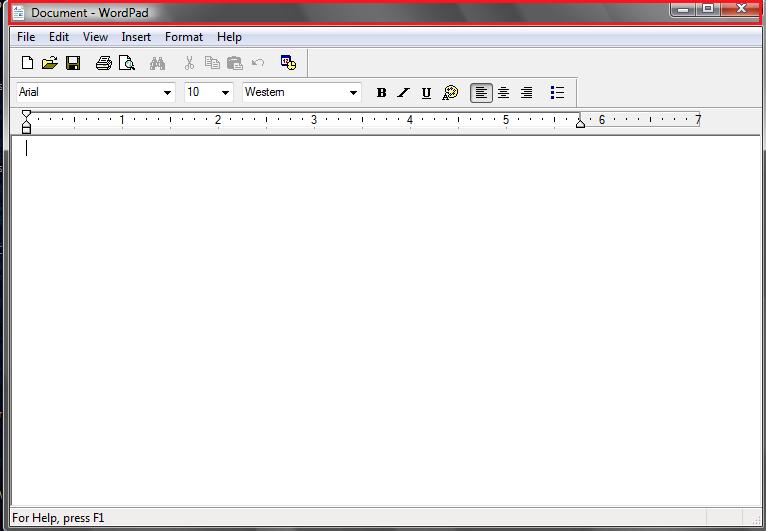Open the font color palette icon
766x531 pixels.
point(450,93)
